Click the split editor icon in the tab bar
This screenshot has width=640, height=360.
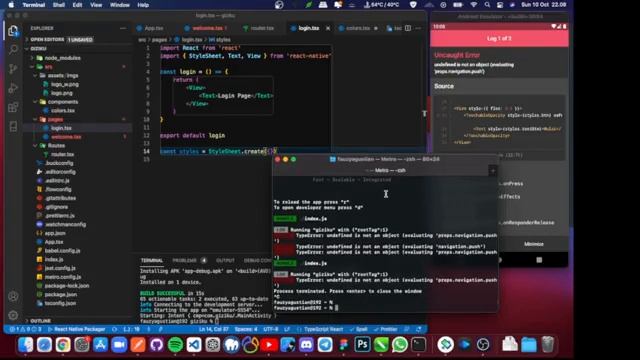pos(408,28)
